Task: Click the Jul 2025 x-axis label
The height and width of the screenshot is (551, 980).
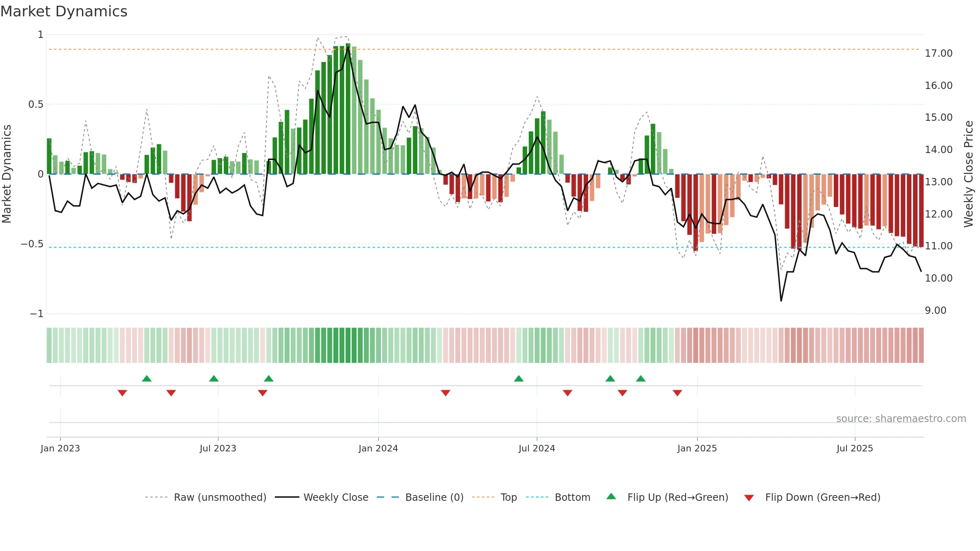Action: click(x=855, y=448)
